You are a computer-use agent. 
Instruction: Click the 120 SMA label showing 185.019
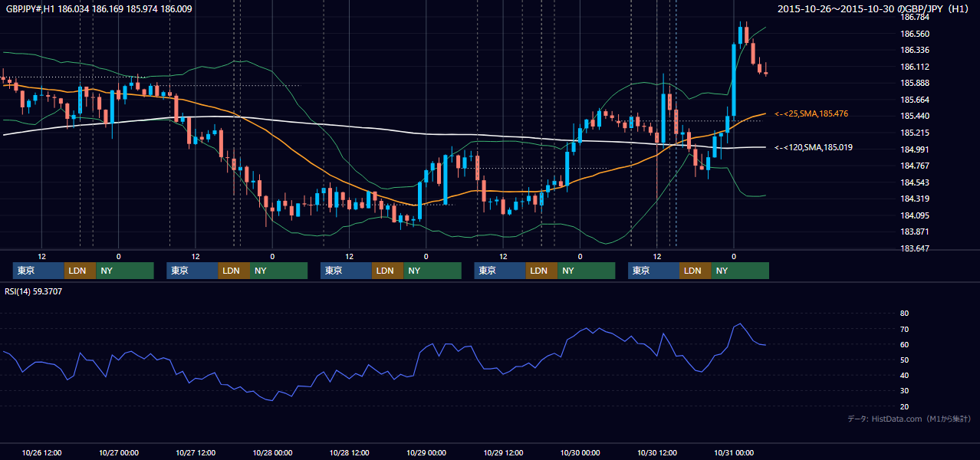pyautogui.click(x=814, y=147)
